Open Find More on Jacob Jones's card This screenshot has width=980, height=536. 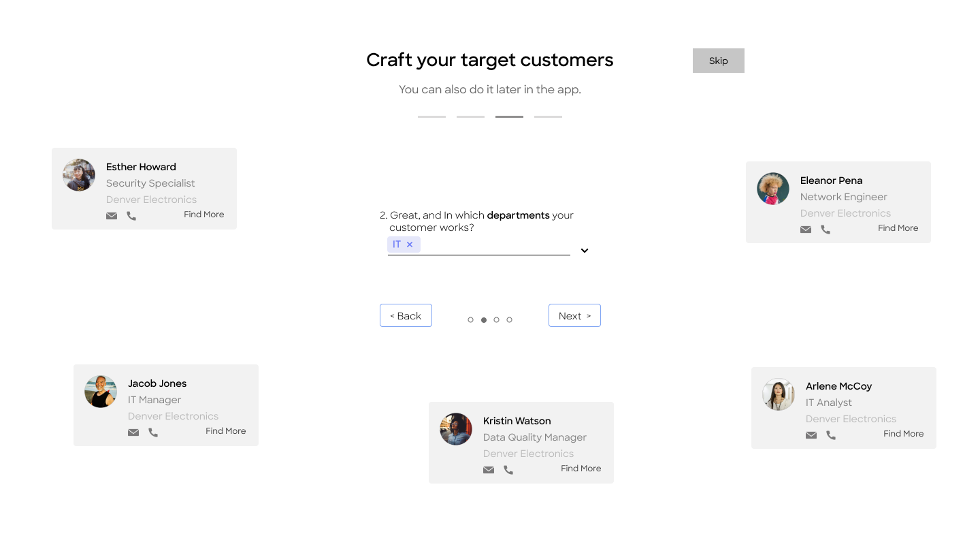[225, 431]
